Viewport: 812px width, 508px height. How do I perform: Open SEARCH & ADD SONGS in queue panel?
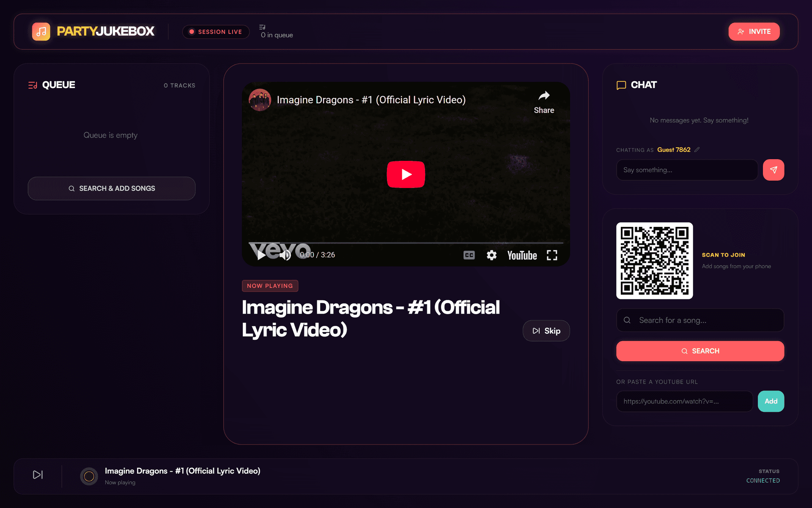[111, 188]
